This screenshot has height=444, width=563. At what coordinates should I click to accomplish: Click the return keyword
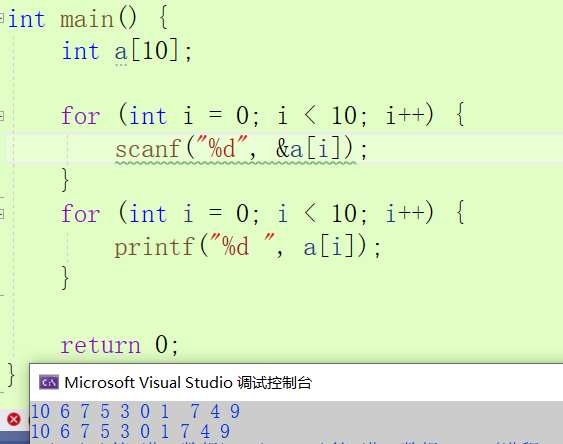coord(101,345)
